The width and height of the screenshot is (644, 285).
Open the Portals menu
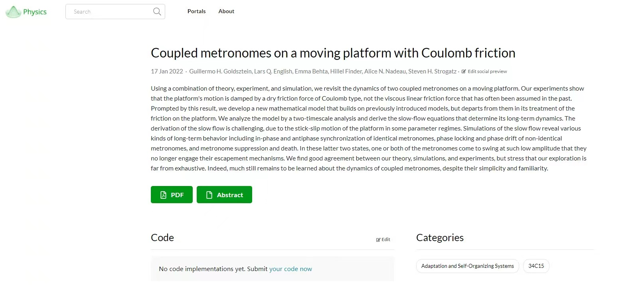pos(197,11)
